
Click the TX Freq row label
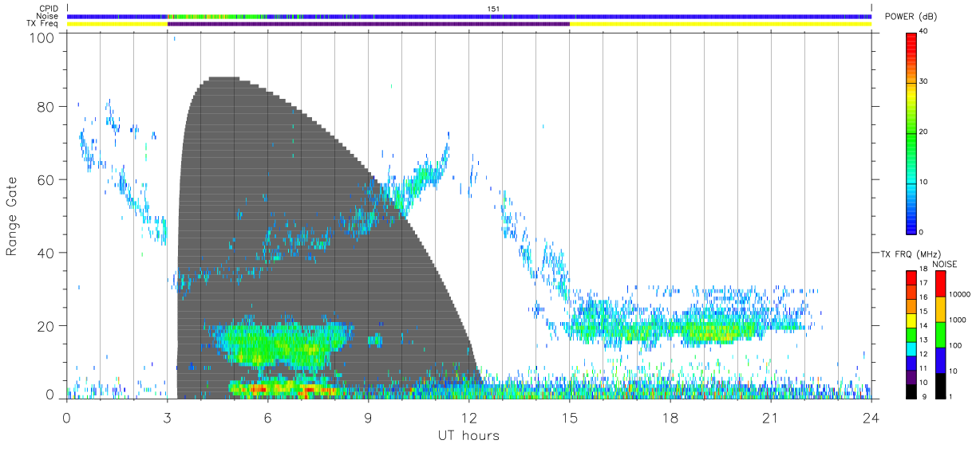click(x=42, y=24)
